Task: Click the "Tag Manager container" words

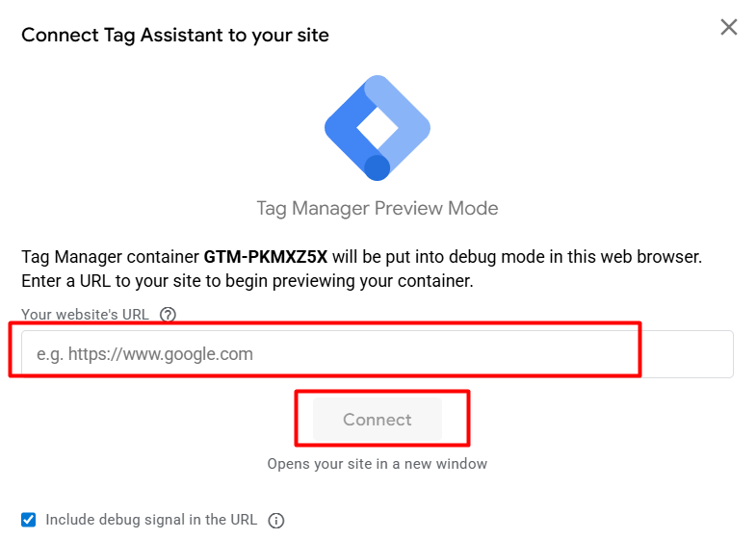Action: click(111, 258)
